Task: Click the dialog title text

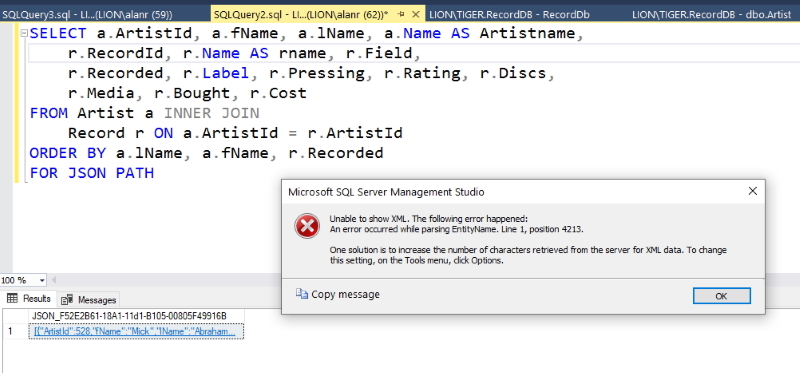Action: (386, 192)
